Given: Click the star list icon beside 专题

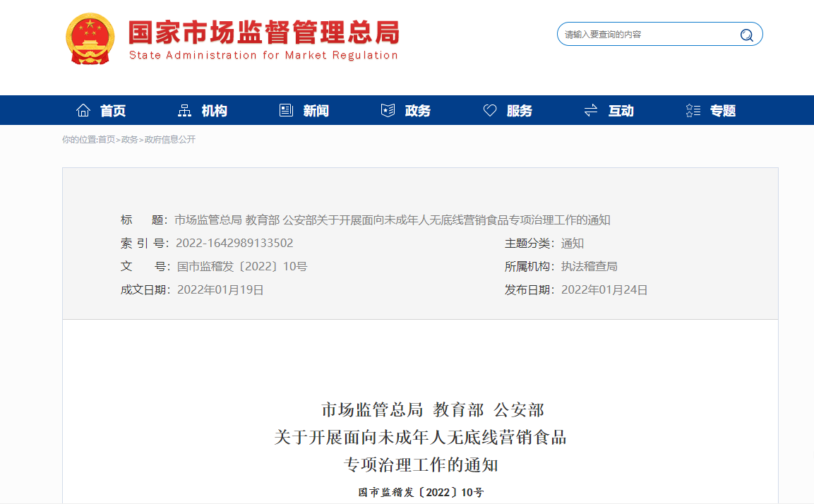Looking at the screenshot, I should 693,110.
